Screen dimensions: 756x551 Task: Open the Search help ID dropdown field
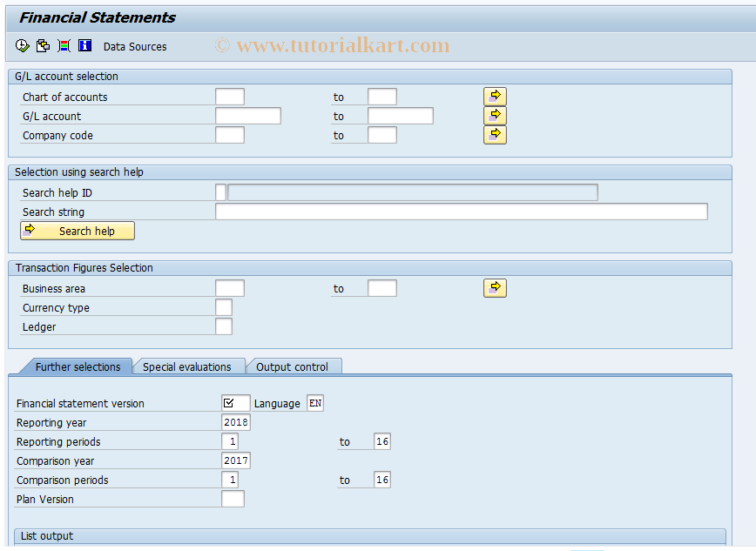coord(220,192)
